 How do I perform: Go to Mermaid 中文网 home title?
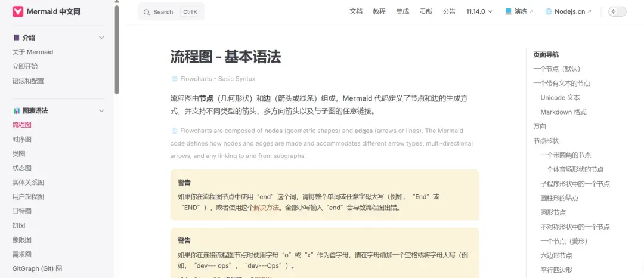click(x=54, y=11)
